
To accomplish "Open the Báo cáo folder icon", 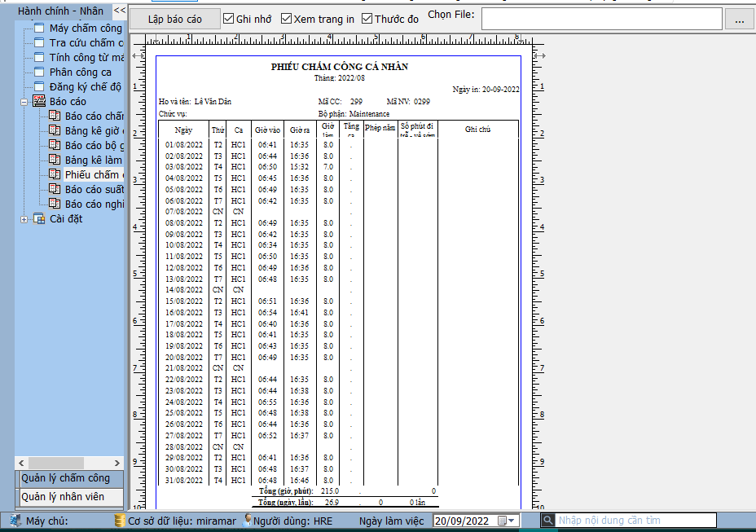I will tap(39, 101).
